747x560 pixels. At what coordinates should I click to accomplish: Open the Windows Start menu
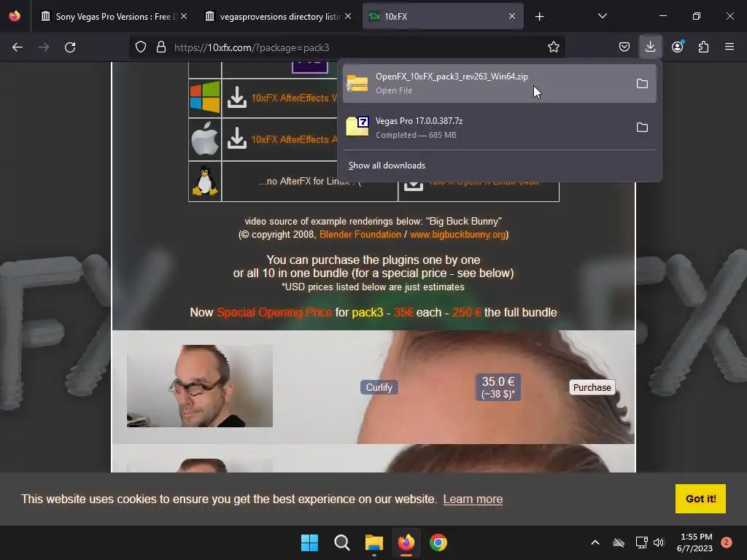[309, 542]
